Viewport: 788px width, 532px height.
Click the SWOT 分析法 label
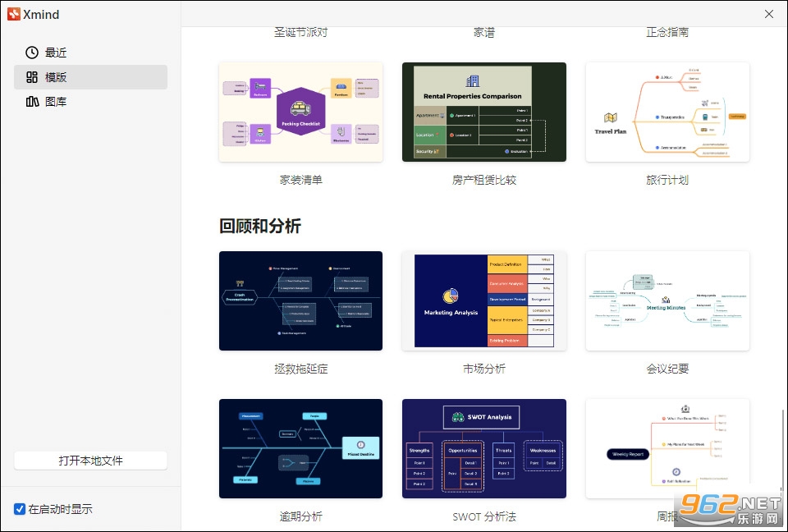click(484, 516)
